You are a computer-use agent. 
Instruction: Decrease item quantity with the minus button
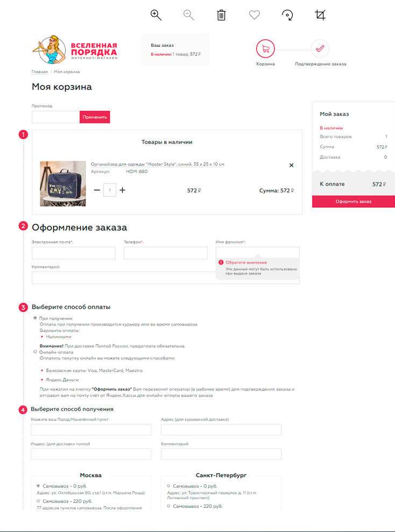tap(97, 190)
